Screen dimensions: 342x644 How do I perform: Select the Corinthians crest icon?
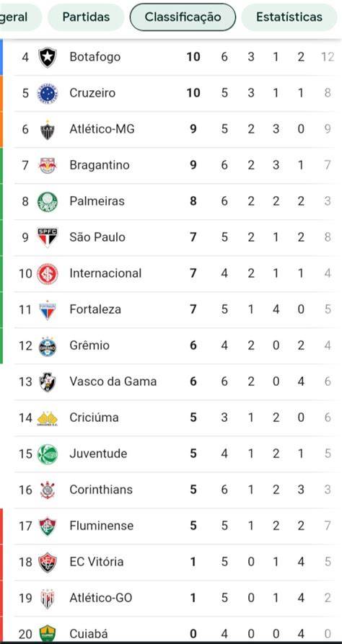pyautogui.click(x=48, y=490)
